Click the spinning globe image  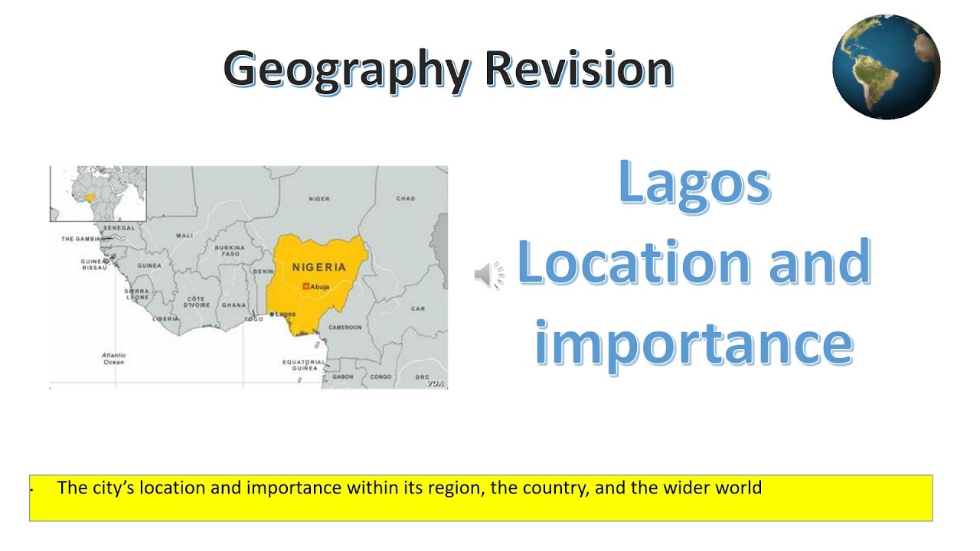886,66
